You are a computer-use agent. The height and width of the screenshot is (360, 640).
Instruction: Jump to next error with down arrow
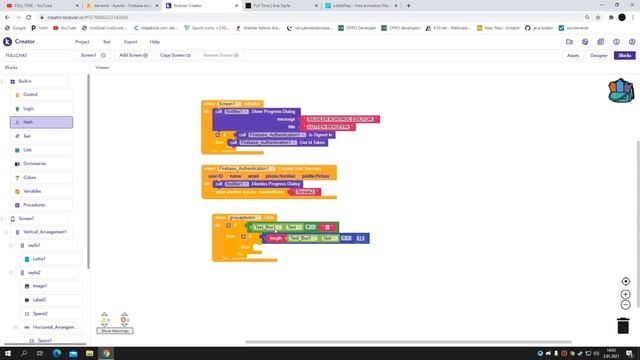[124, 325]
